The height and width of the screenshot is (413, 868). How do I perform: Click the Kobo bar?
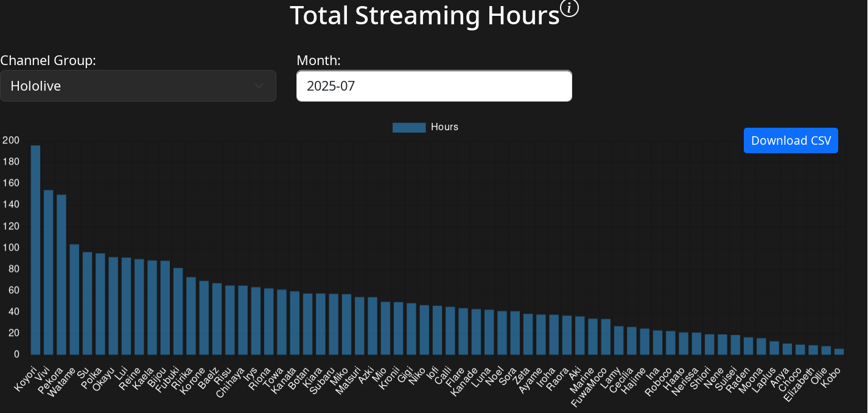pyautogui.click(x=839, y=352)
